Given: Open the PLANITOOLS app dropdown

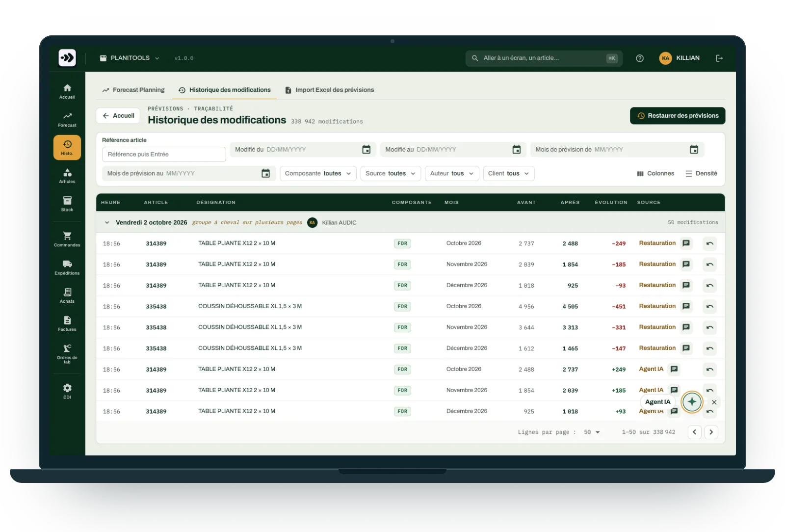Looking at the screenshot, I should pos(130,58).
